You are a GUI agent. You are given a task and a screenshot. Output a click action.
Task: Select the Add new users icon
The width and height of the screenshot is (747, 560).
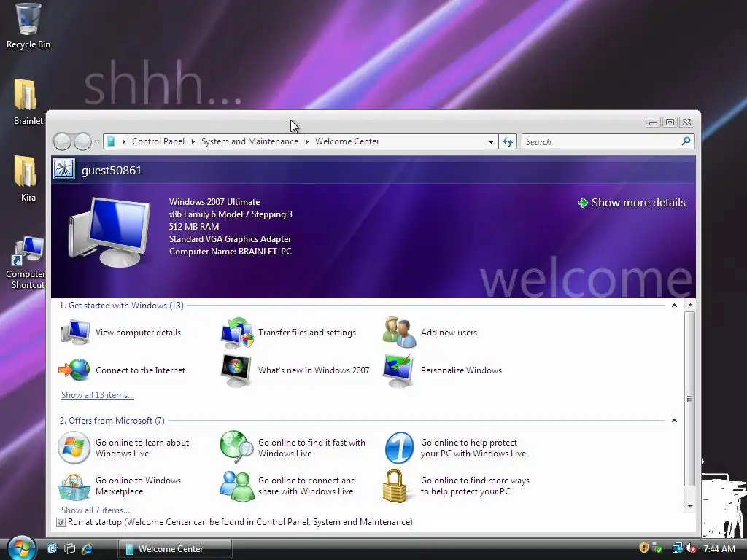pos(400,332)
